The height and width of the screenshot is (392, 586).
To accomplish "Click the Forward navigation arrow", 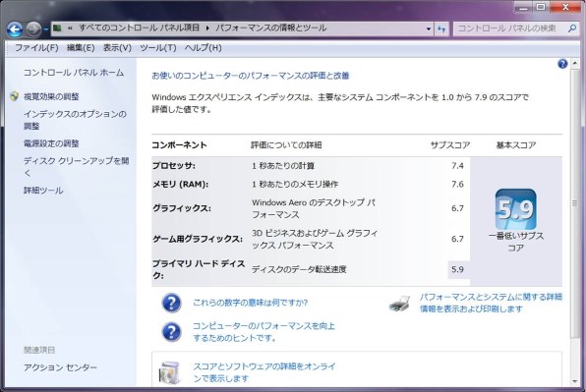I will 33,29.
